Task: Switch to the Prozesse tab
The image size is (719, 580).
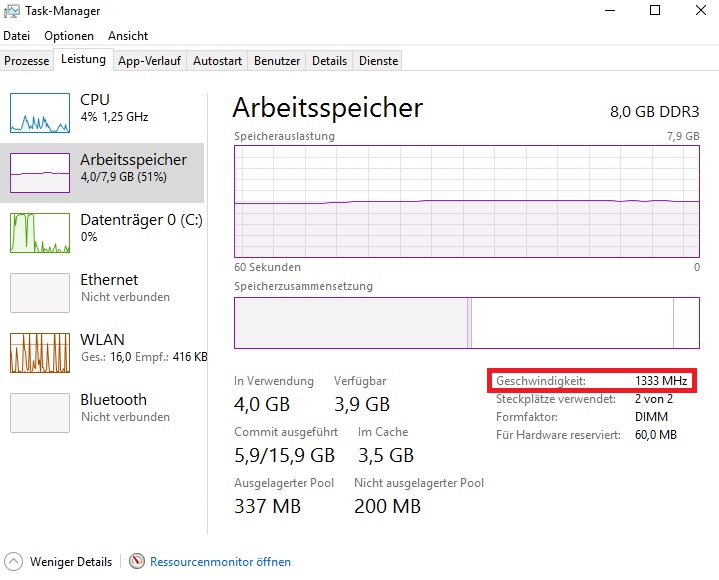Action: pos(27,61)
